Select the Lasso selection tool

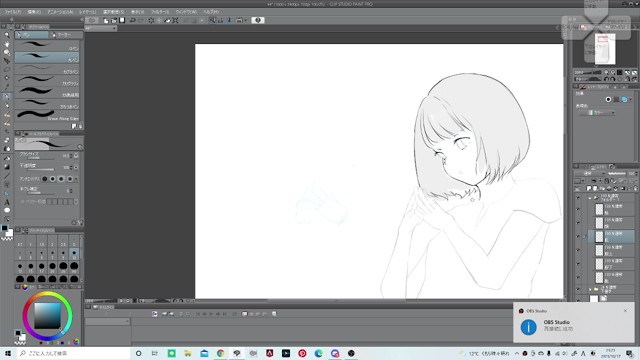[7, 69]
